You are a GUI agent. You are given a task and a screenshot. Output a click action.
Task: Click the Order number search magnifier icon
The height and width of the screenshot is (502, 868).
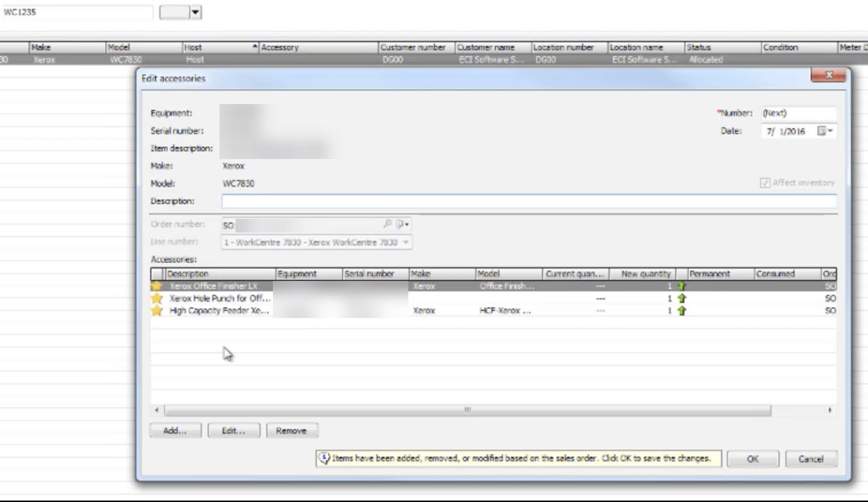pyautogui.click(x=388, y=224)
